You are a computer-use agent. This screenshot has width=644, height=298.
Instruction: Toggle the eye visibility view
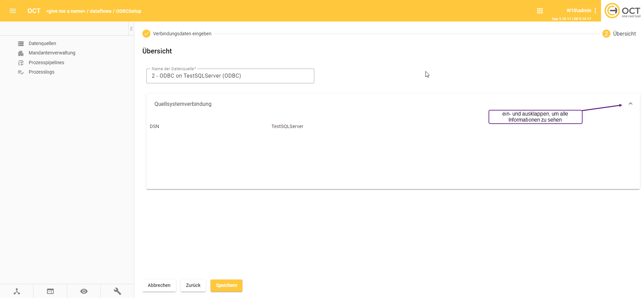(x=84, y=291)
